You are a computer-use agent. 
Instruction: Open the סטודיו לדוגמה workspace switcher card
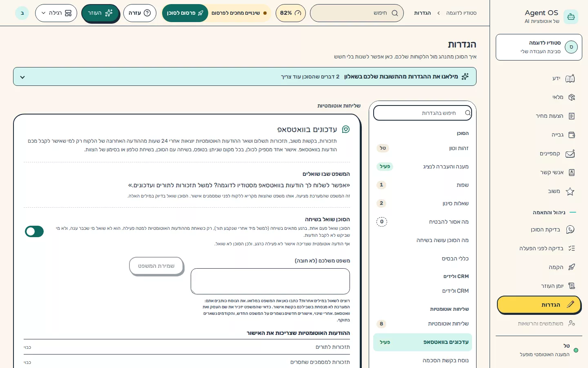click(539, 47)
